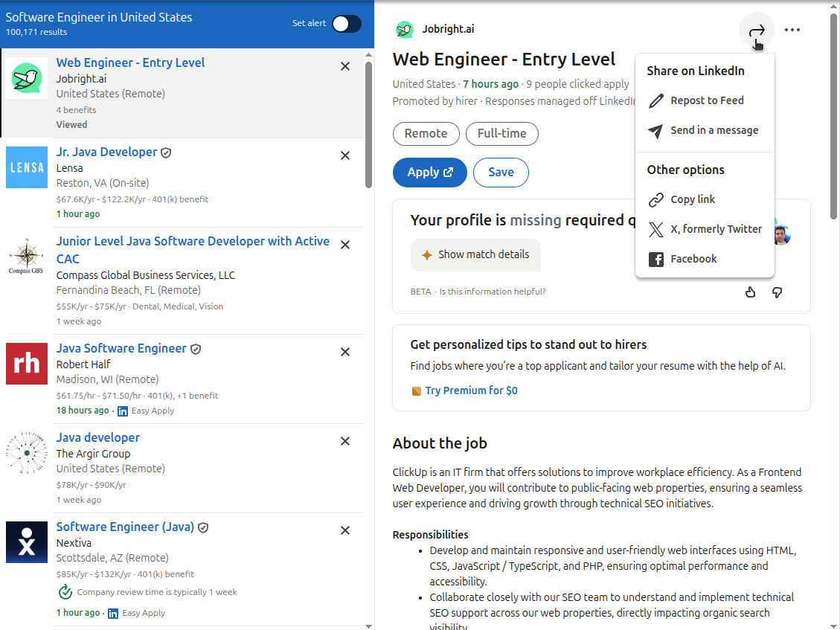Open the Jr. Java Developer listing
Viewport: 840px width, 630px height.
point(106,152)
